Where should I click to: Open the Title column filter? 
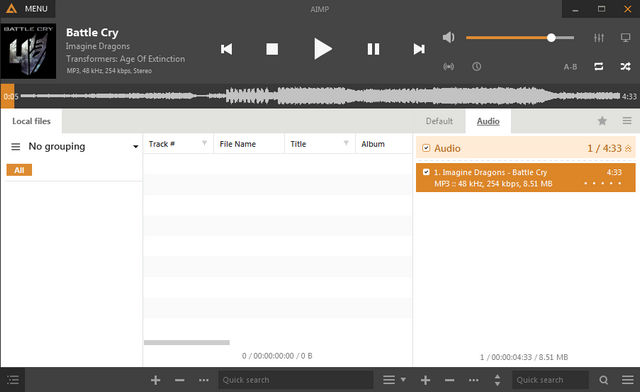tap(346, 143)
